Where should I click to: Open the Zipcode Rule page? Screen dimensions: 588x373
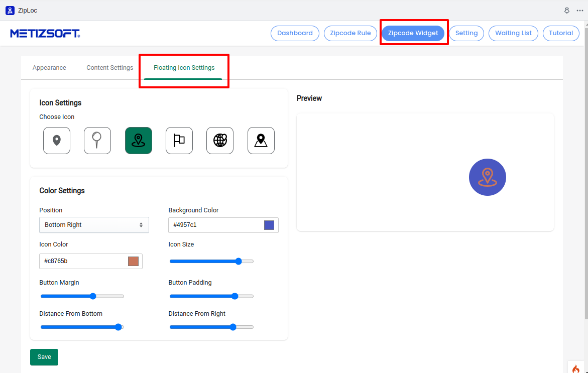click(350, 33)
